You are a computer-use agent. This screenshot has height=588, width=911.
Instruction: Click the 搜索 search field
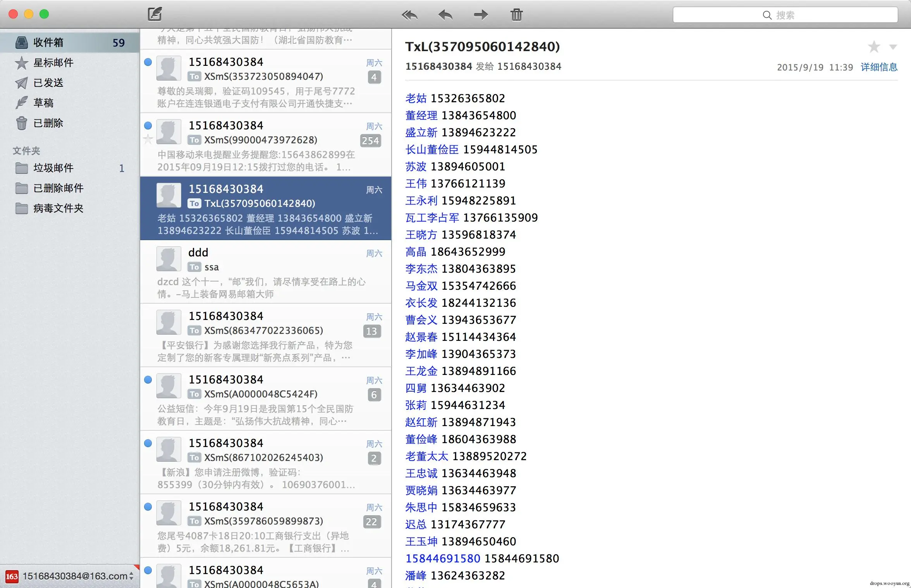coord(785,15)
